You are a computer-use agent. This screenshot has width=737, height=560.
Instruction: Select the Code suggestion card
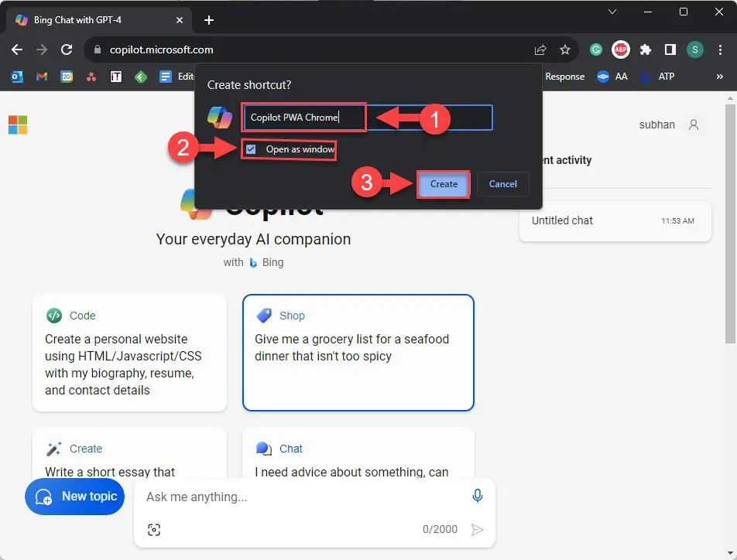(129, 353)
